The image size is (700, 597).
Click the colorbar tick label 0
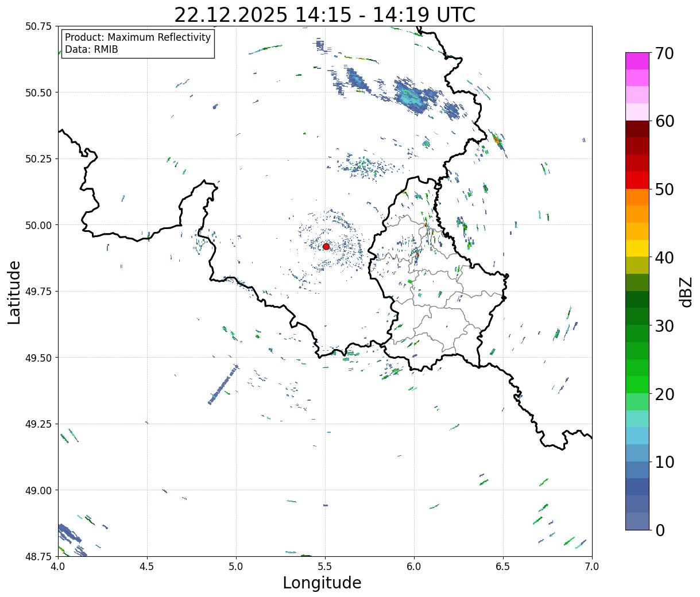coord(660,530)
